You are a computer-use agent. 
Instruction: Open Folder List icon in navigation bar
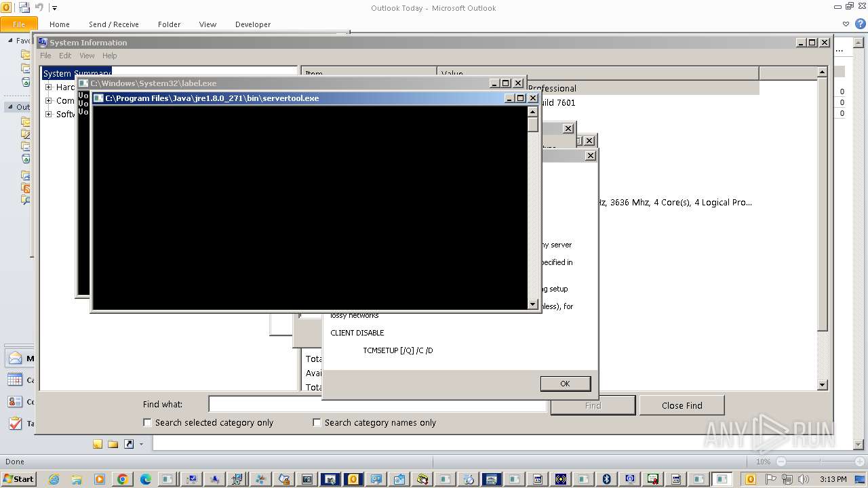[113, 444]
